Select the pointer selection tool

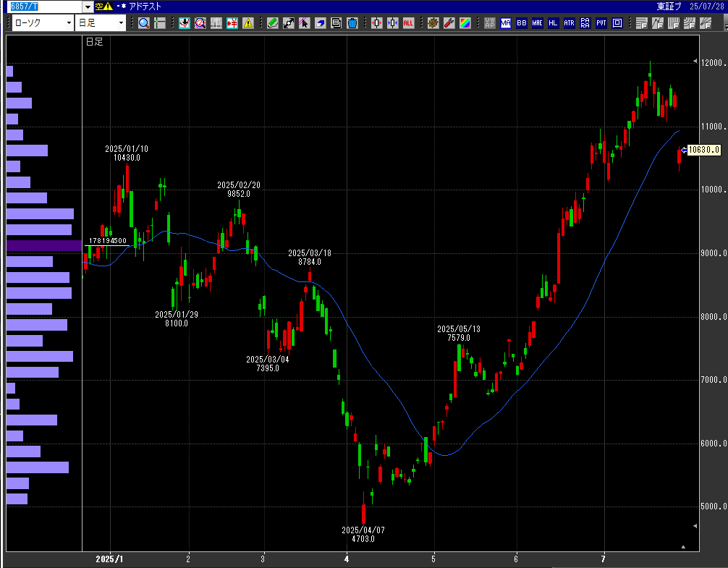coord(304,22)
